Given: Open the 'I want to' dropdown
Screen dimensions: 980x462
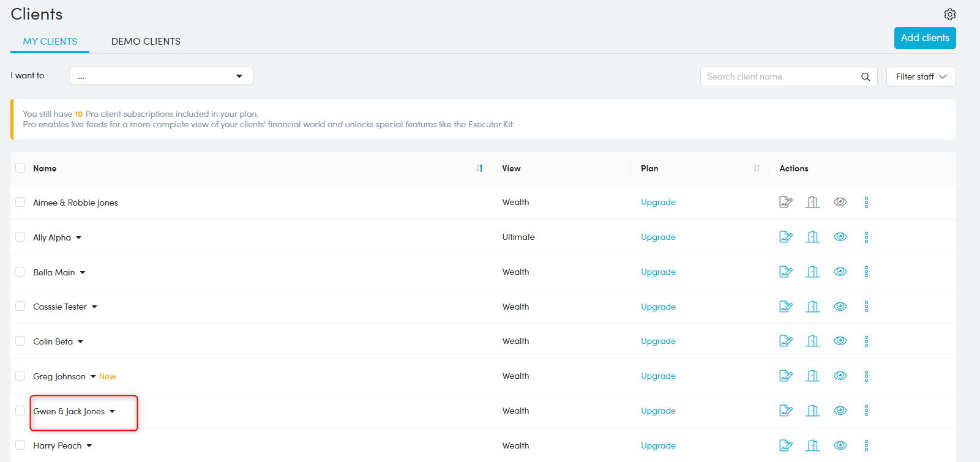Looking at the screenshot, I should tap(161, 76).
